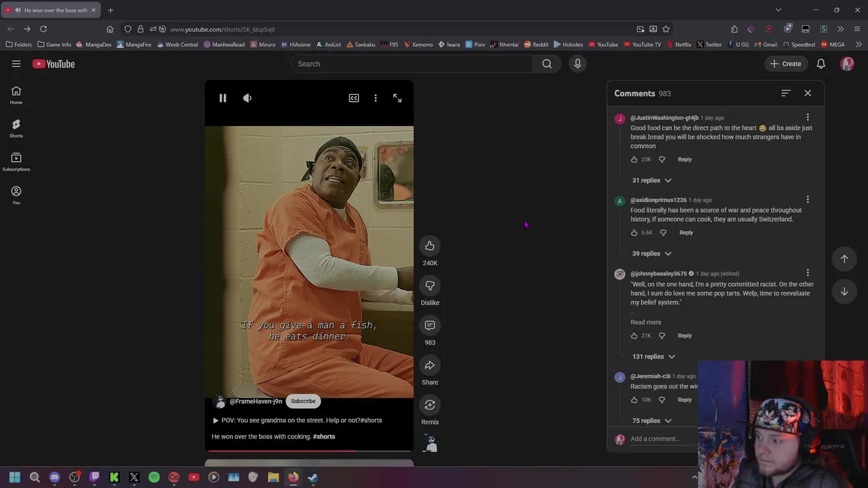The width and height of the screenshot is (868, 488).
Task: Open the POV grandma related video link
Action: click(298, 420)
